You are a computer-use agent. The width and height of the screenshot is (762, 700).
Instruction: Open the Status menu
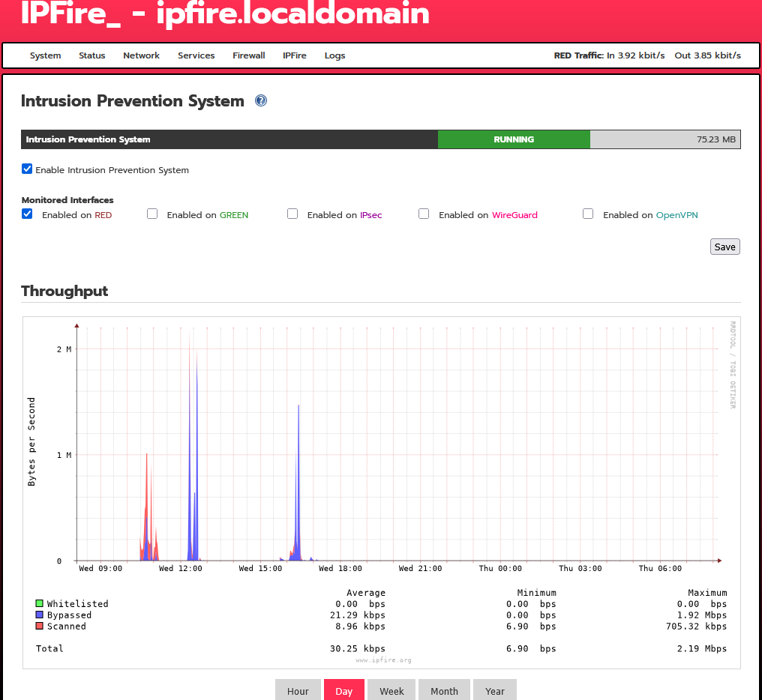91,55
